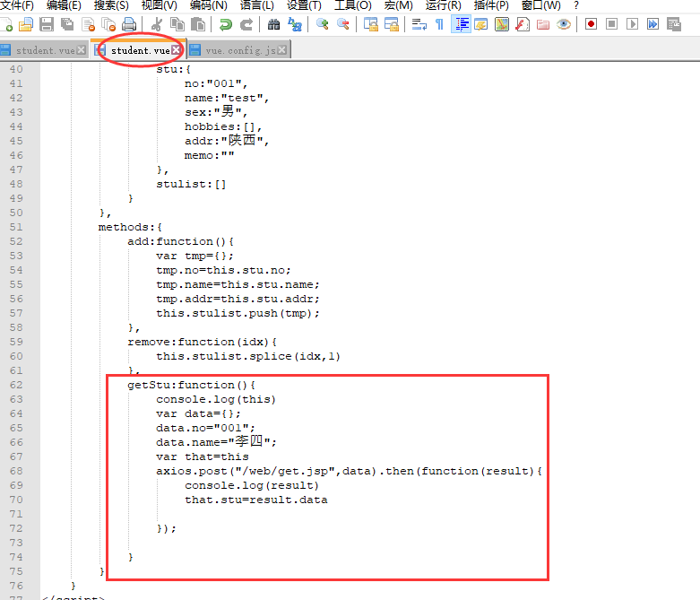
Task: Zoom out with the magnifier minus icon
Action: pos(343,24)
